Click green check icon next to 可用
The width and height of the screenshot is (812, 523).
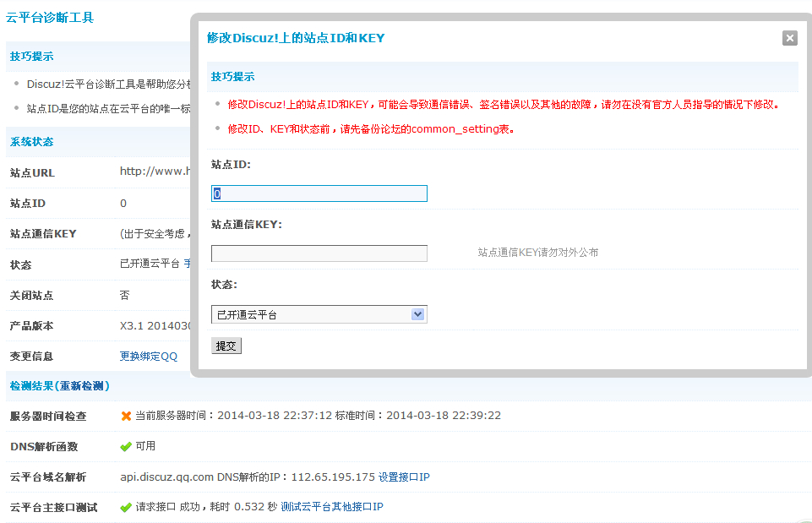126,446
